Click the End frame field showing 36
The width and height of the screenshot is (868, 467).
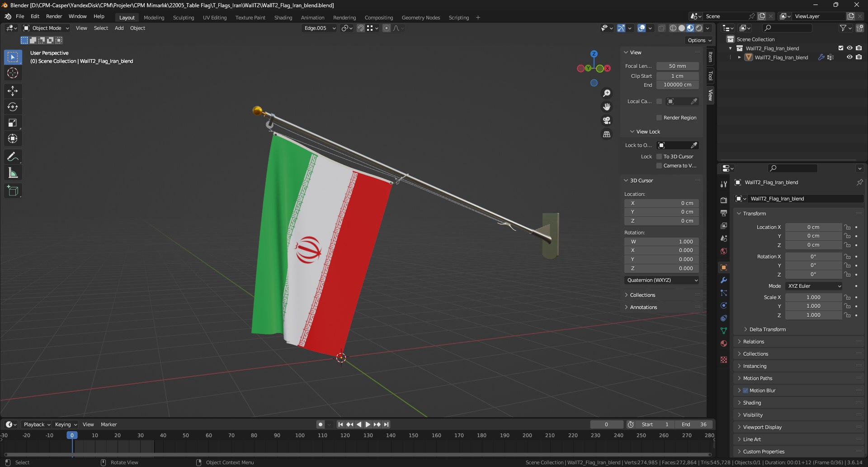click(x=694, y=424)
